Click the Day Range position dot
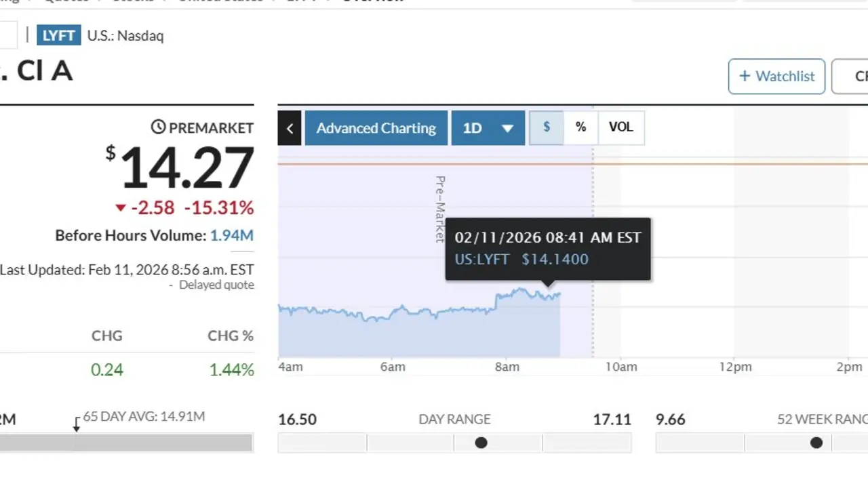868x488 pixels. [x=481, y=443]
